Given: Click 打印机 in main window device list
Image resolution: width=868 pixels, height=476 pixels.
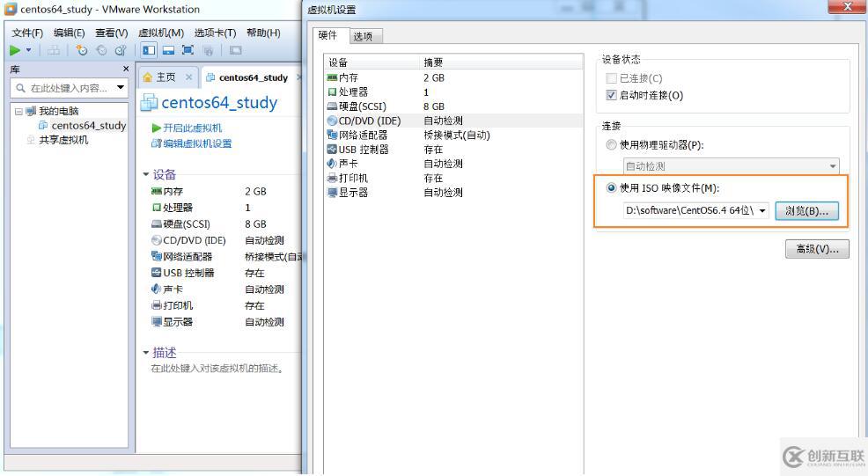Looking at the screenshot, I should (x=178, y=305).
